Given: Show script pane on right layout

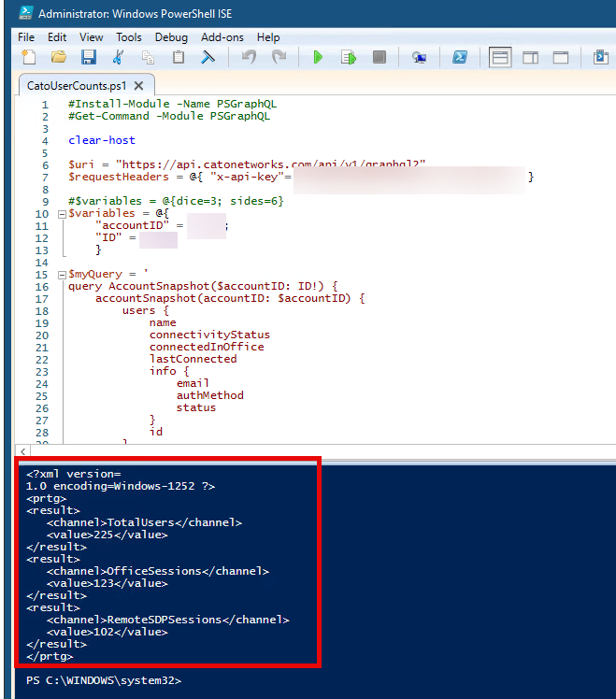Looking at the screenshot, I should tap(530, 58).
